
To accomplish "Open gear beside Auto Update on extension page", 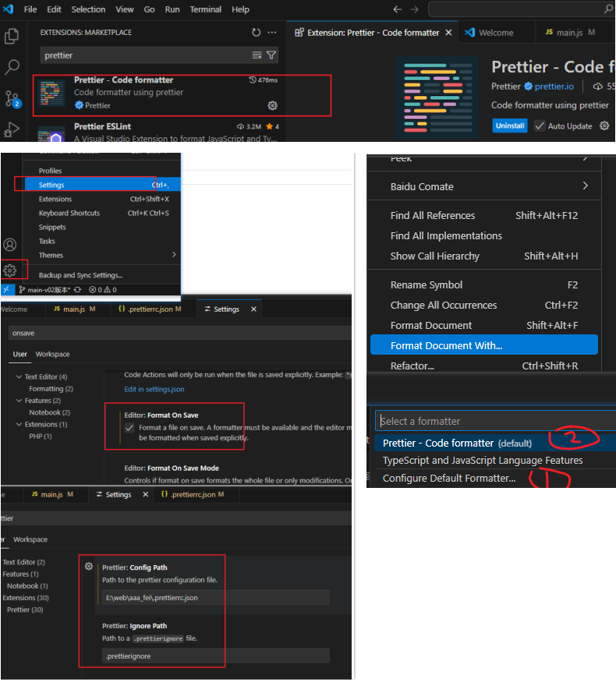I will click(x=604, y=125).
